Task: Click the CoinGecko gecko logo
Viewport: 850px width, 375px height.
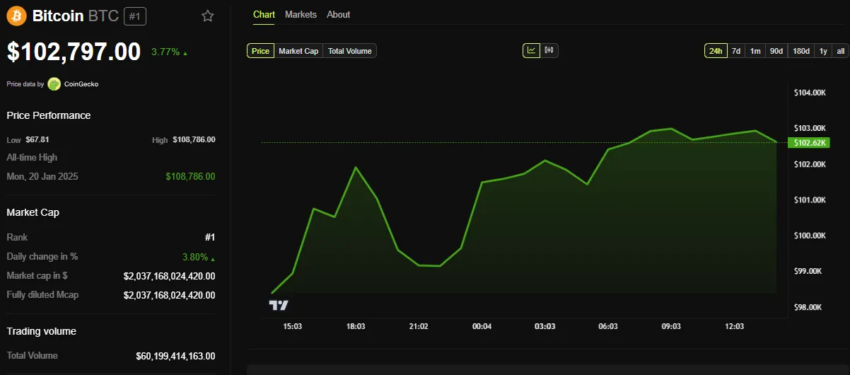Action: pyautogui.click(x=54, y=84)
